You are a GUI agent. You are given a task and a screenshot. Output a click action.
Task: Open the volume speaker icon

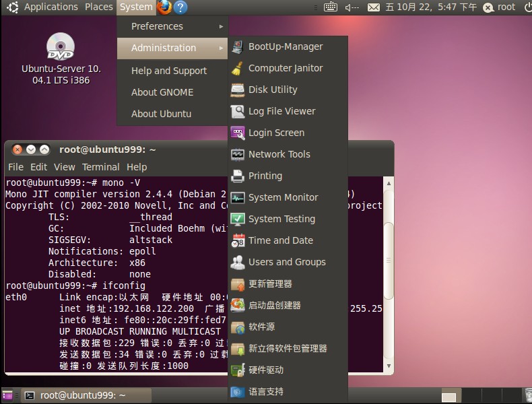point(352,7)
